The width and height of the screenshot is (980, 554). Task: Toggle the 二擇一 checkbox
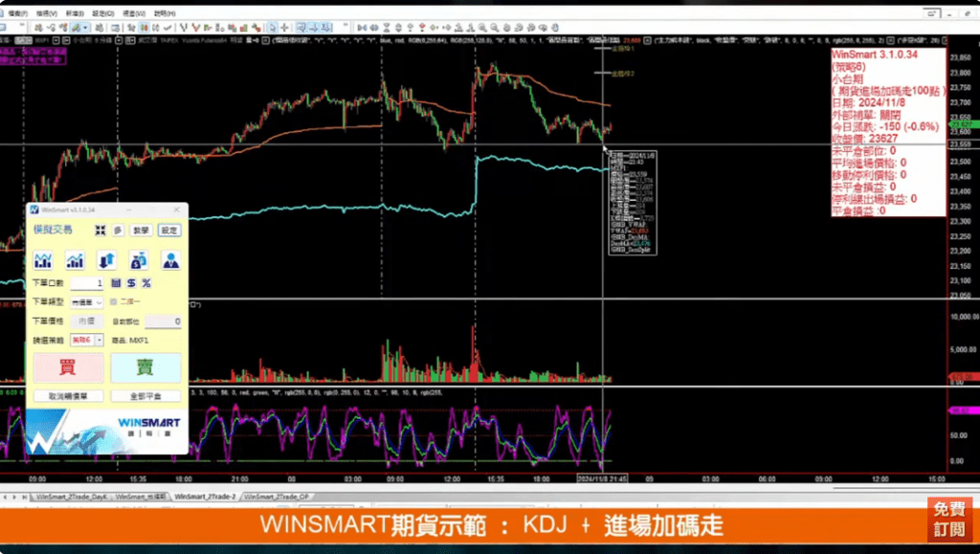click(114, 301)
